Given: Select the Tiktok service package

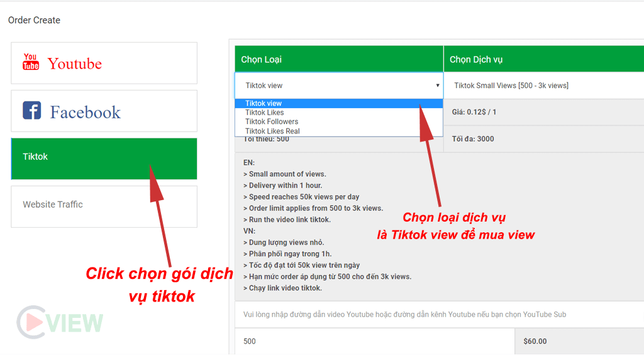Looking at the screenshot, I should 104,159.
